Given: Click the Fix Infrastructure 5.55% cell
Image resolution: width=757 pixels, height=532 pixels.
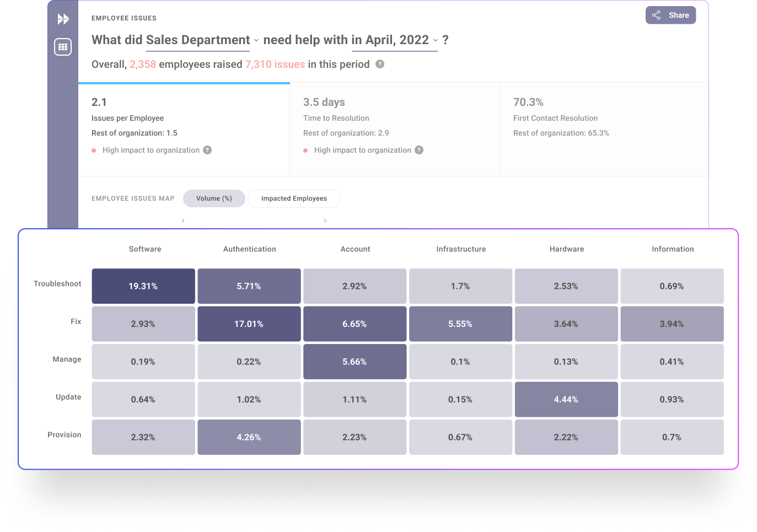Looking at the screenshot, I should coord(460,324).
